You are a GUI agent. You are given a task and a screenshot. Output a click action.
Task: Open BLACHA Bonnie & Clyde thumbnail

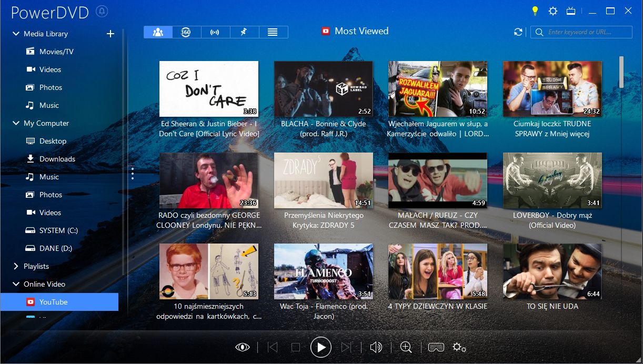324,89
